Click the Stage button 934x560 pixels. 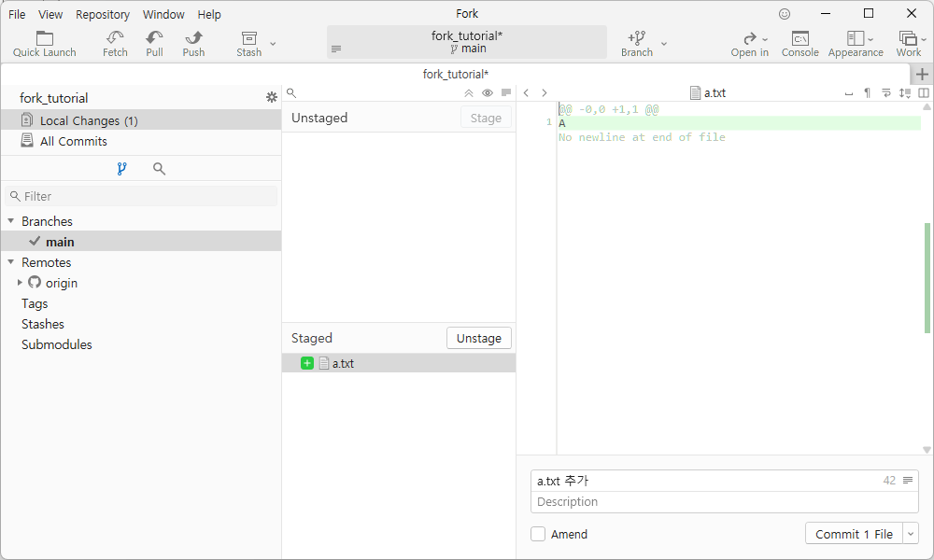coord(486,118)
